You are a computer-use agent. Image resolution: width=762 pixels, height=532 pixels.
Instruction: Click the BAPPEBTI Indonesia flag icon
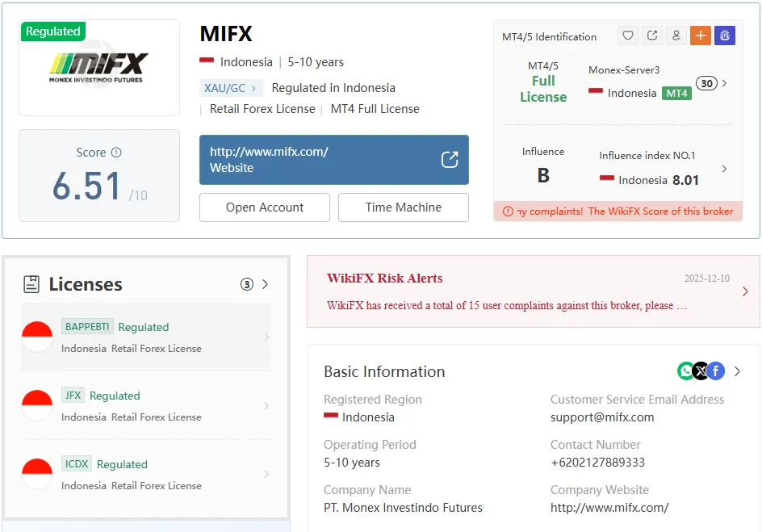click(x=37, y=337)
